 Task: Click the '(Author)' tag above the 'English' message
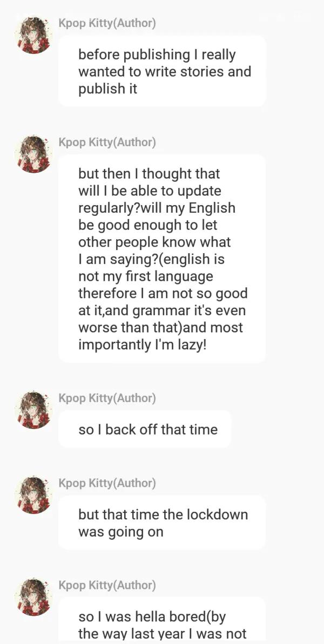pos(134,143)
